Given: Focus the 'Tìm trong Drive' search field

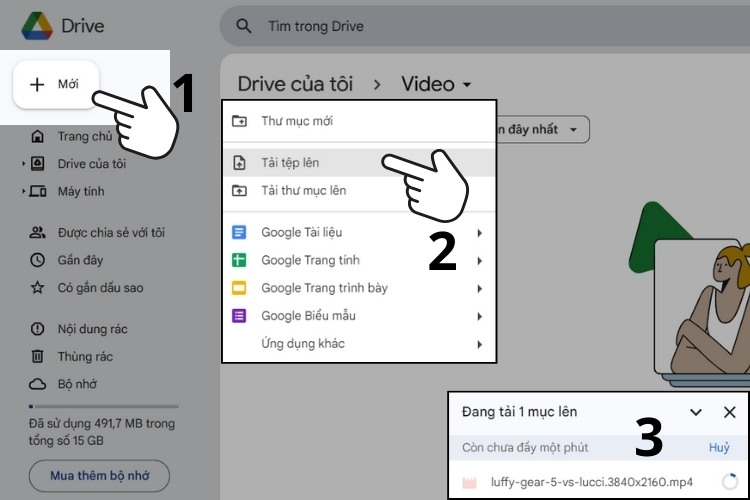Looking at the screenshot, I should (x=485, y=26).
